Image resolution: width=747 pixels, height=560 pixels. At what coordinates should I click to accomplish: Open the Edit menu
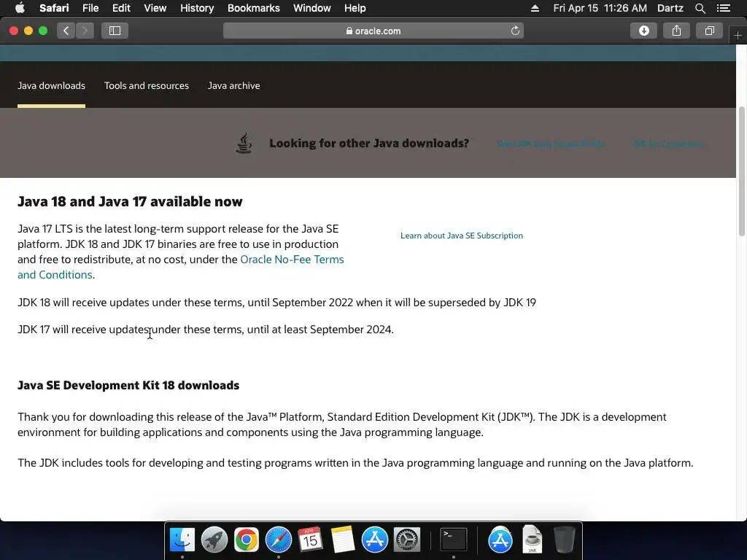tap(121, 8)
